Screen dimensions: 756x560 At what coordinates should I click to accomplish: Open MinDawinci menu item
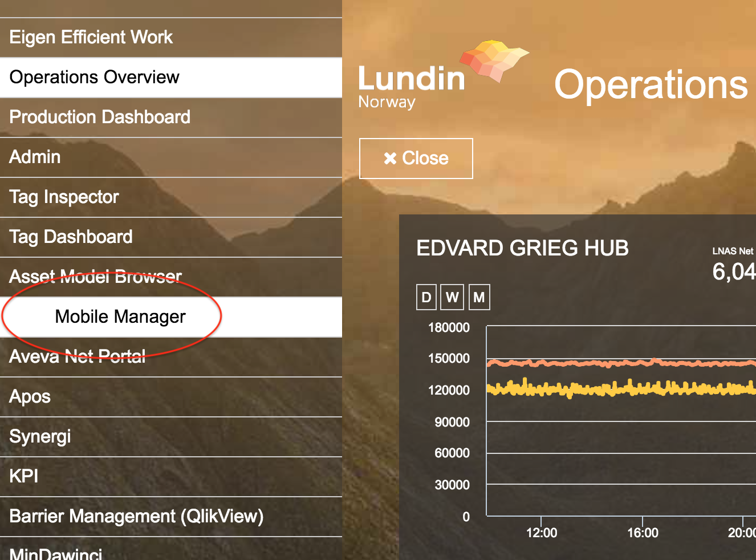pyautogui.click(x=171, y=549)
